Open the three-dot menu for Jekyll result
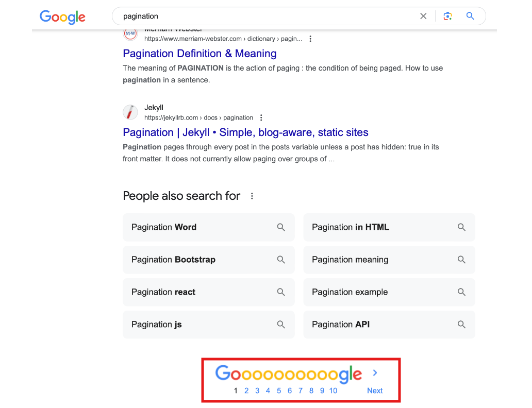The width and height of the screenshot is (532, 408). click(261, 117)
